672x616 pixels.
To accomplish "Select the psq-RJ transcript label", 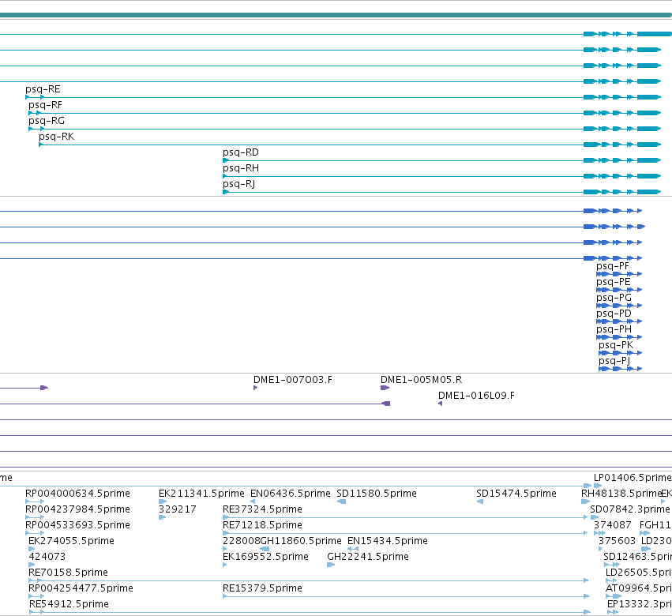I will click(238, 184).
